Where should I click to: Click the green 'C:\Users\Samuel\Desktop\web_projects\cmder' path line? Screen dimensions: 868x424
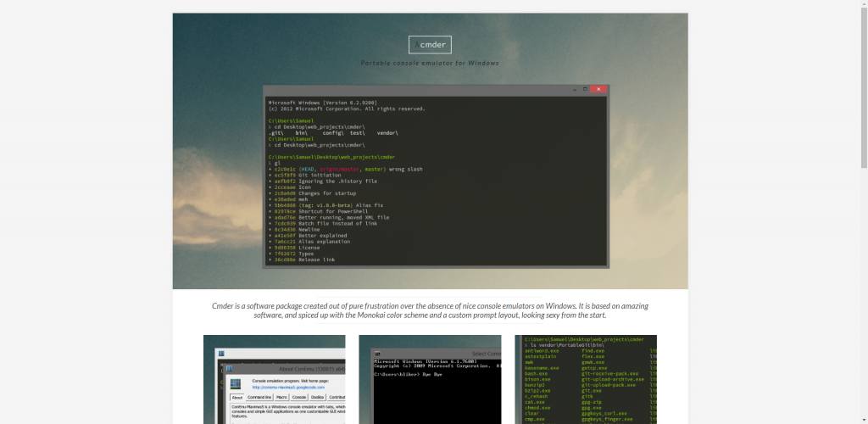[x=331, y=157]
